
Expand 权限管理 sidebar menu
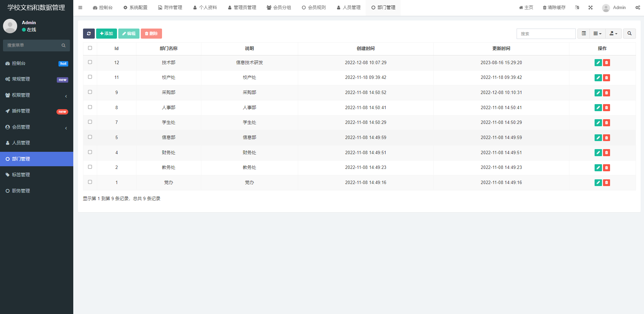tap(36, 95)
